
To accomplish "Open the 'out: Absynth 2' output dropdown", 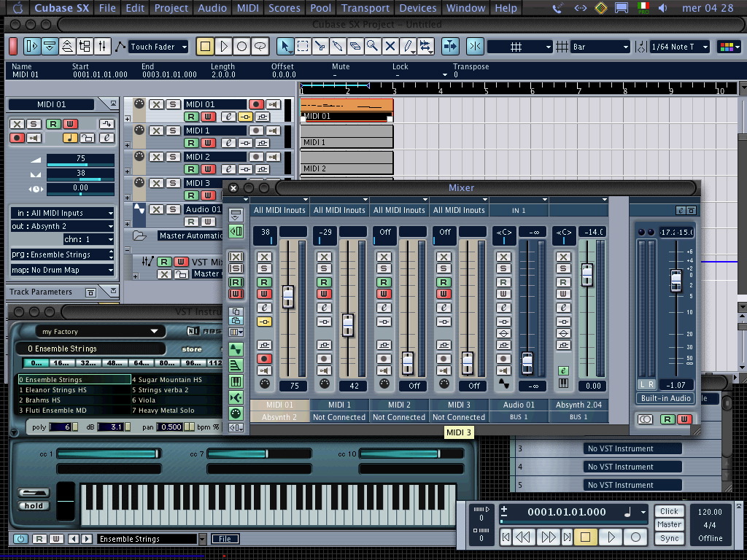I will pos(62,226).
